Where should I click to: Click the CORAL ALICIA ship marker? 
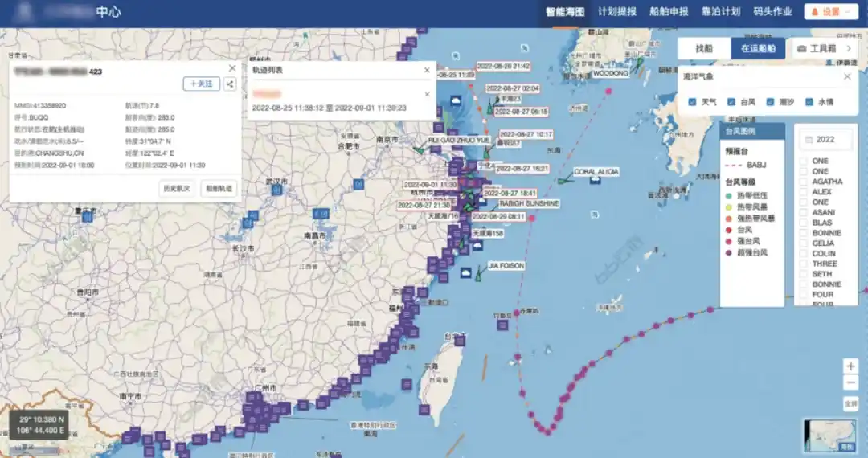pyautogui.click(x=563, y=181)
